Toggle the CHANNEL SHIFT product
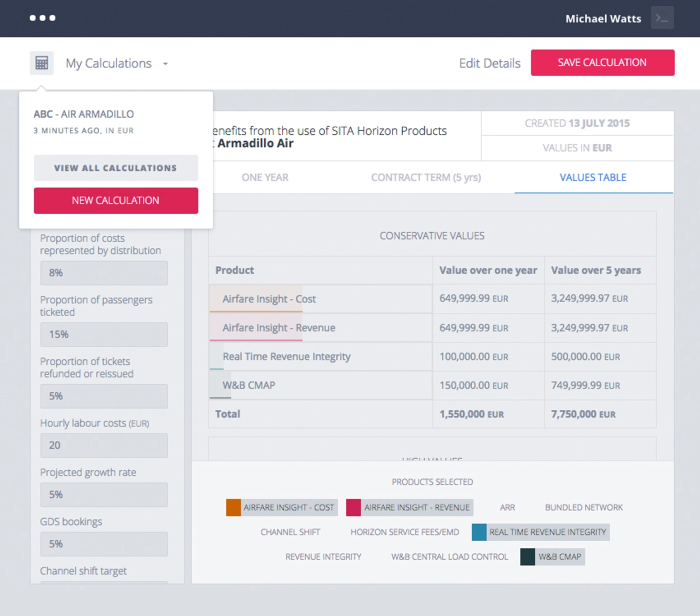 tap(290, 531)
